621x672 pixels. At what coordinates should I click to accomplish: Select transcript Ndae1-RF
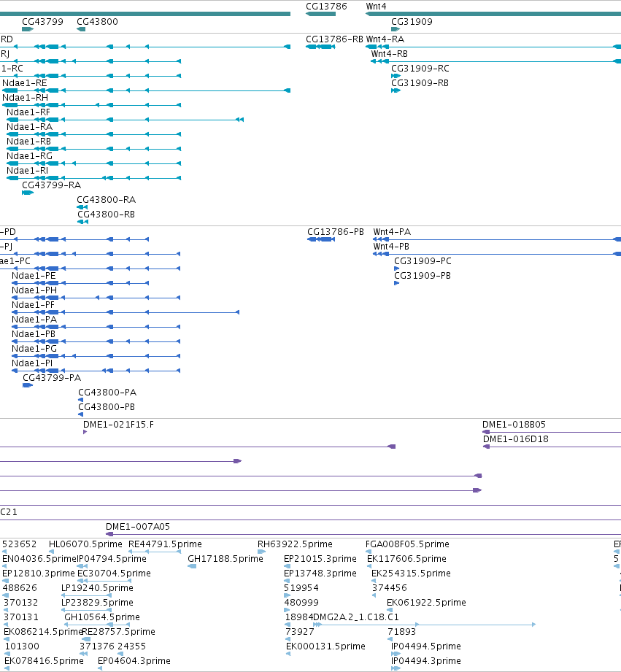click(28, 112)
